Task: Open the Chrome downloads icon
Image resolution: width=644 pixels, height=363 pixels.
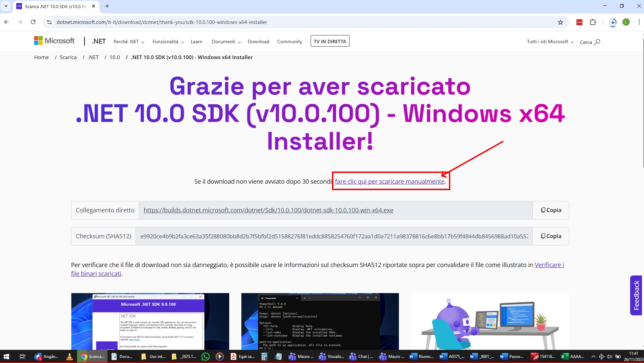Action: coord(613,22)
